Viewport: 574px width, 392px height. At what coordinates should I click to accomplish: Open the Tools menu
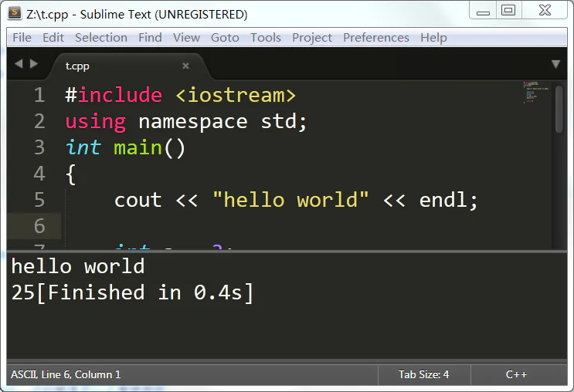[266, 38]
